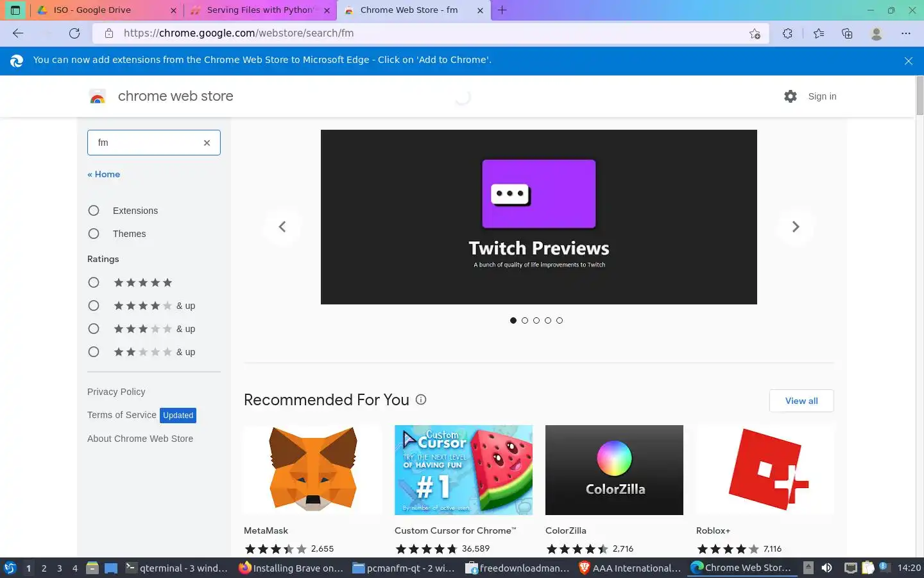Switch to freedownloadmanager taskbar window
The height and width of the screenshot is (578, 924).
(517, 568)
